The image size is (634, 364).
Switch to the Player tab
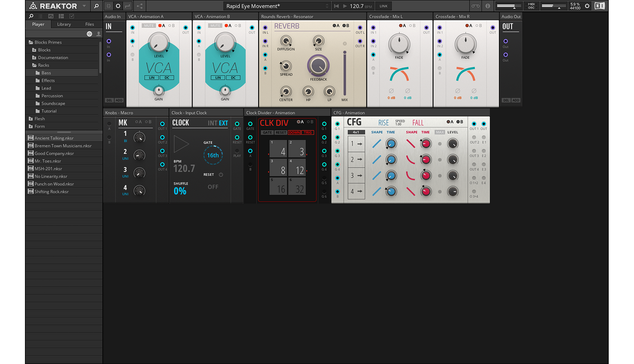pos(38,24)
